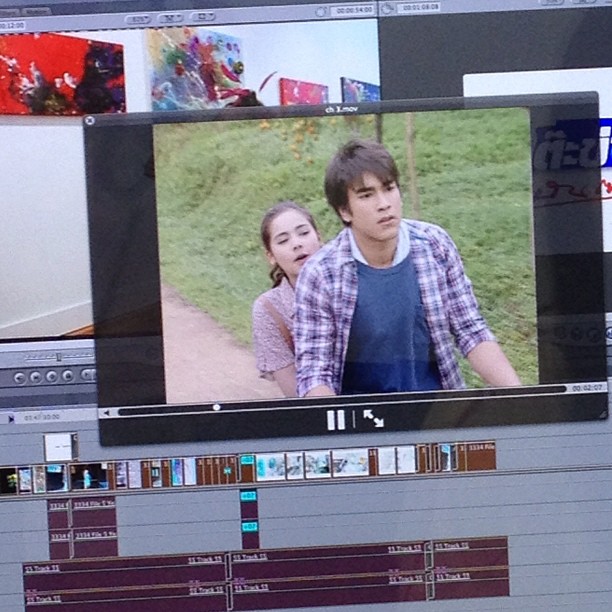This screenshot has width=612, height=612.
Task: Click the fifth Viewer transport button, half hidden by the movie window
Action: [x=88, y=375]
